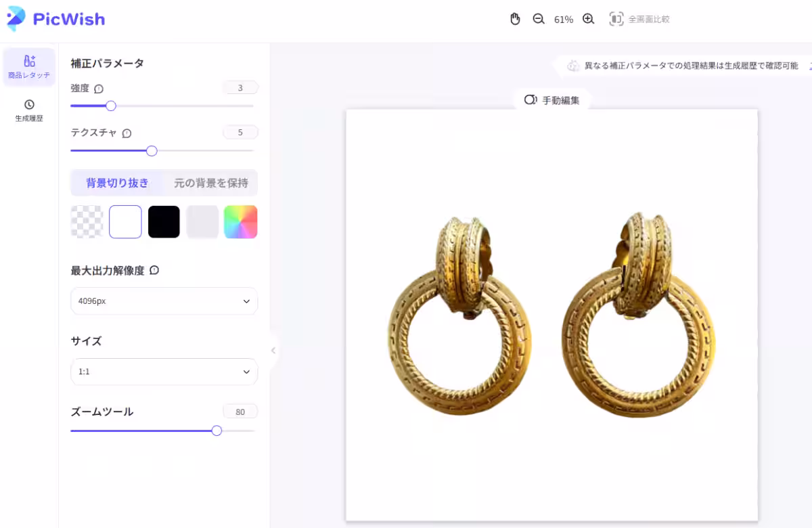This screenshot has width=812, height=528.
Task: Click the info icon next to 強度
Action: [99, 89]
